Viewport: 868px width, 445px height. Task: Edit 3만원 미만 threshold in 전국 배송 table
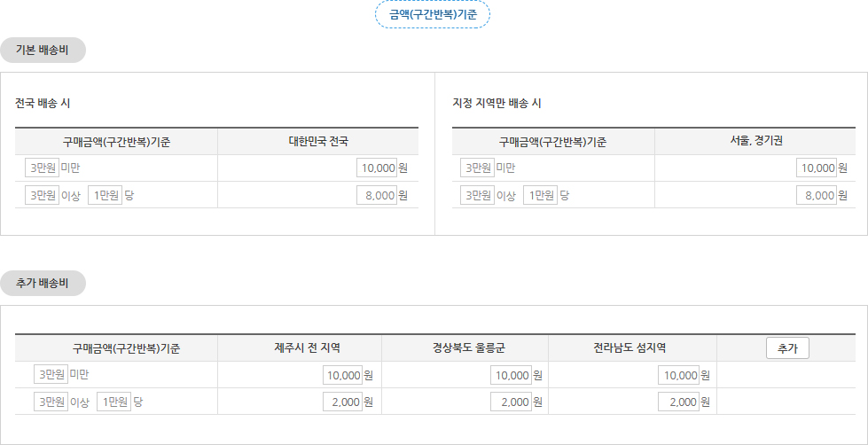[42, 168]
